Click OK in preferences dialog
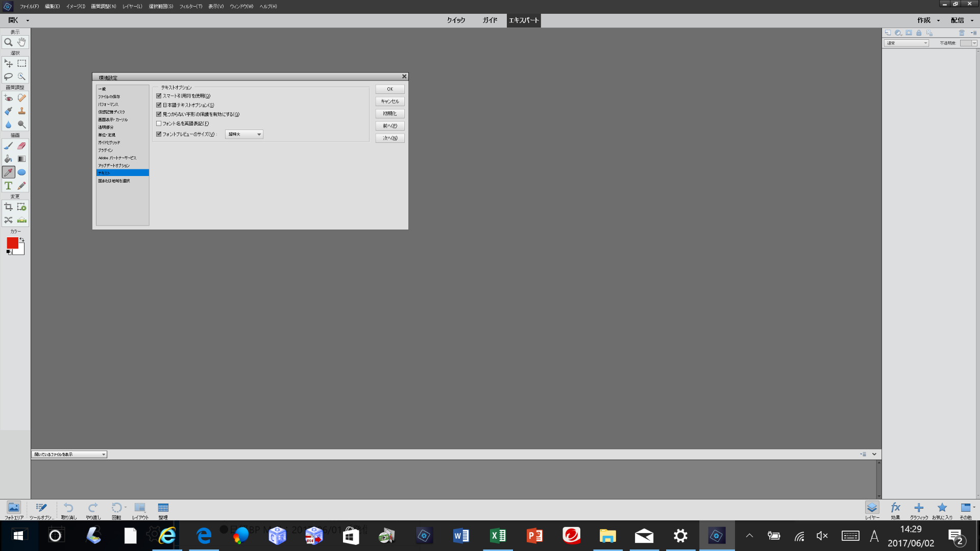This screenshot has height=551, width=980. tap(390, 89)
